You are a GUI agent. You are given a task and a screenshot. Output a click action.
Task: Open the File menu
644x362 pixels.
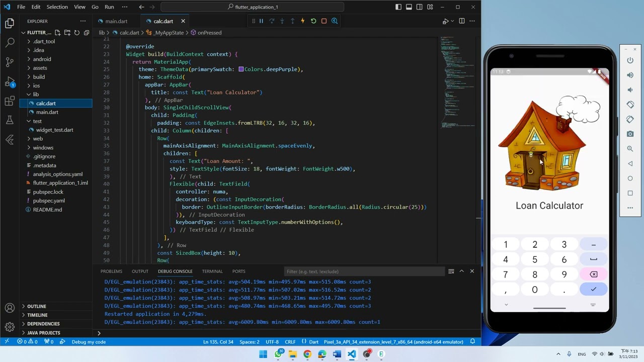tap(21, 7)
